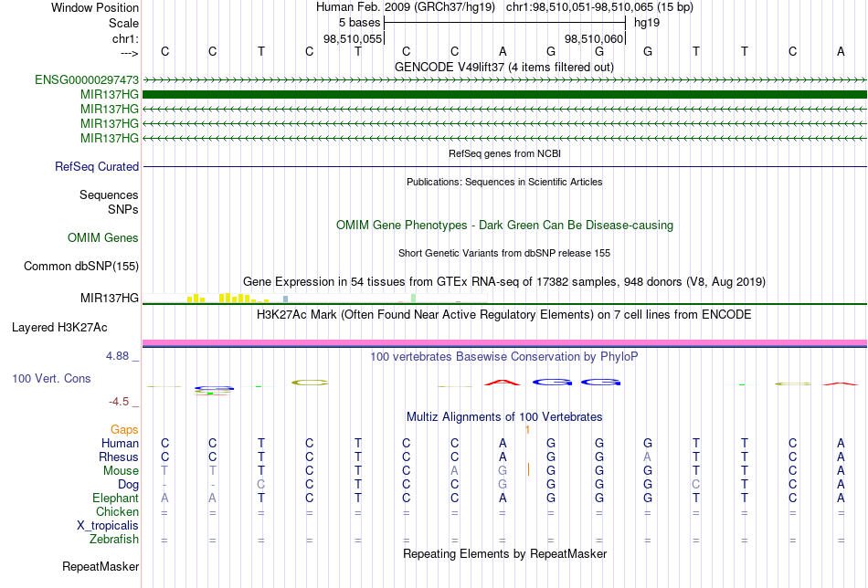Click the Dog species label
Viewport: 868px width, 588px height.
(129, 484)
